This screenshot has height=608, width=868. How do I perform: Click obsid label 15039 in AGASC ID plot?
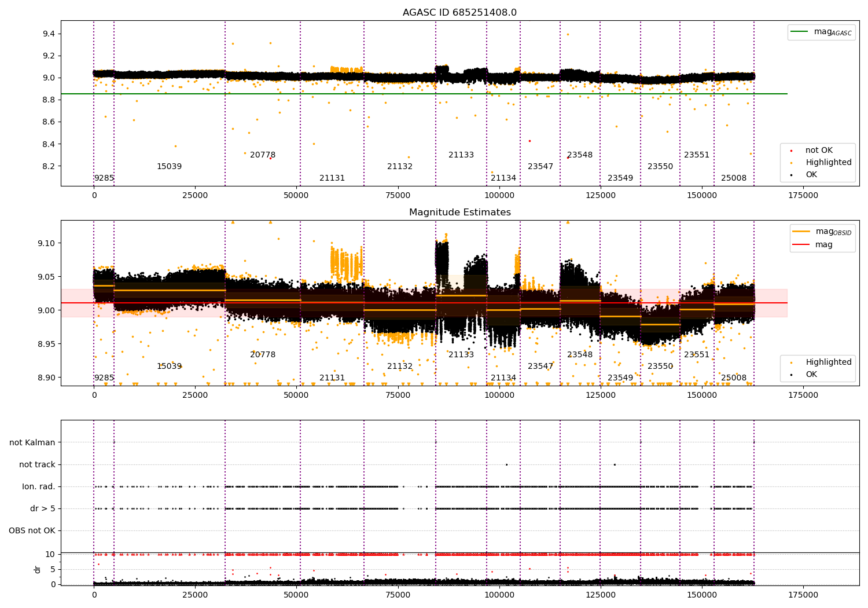click(x=169, y=167)
